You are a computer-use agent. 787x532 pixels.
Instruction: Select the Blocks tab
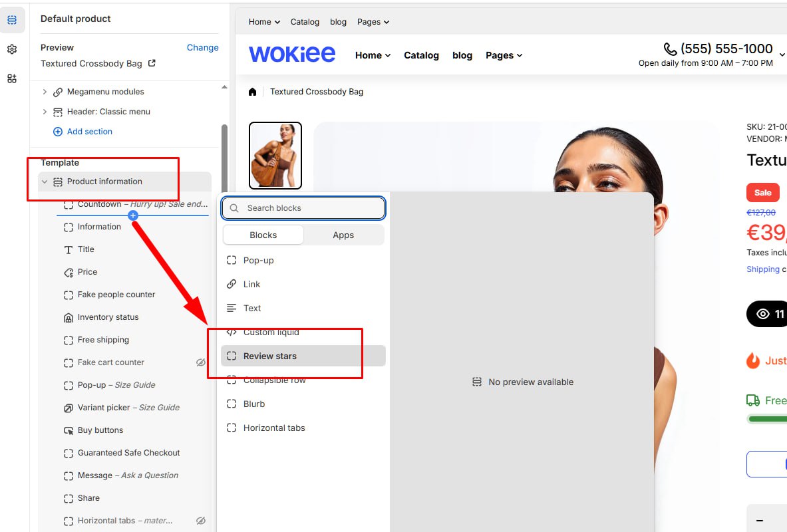pos(263,235)
